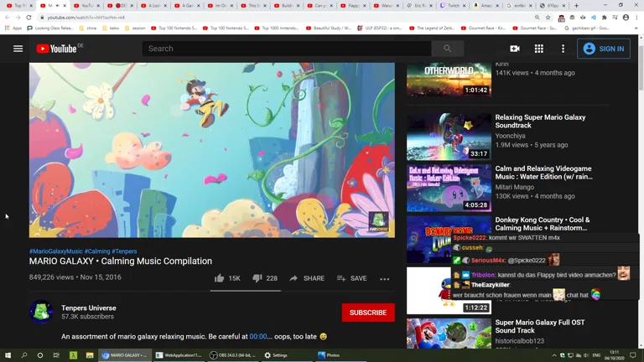
Task: Open the Photos app in the taskbar
Action: coord(340,355)
